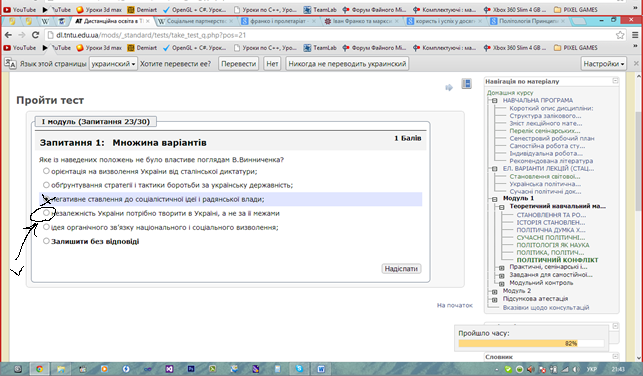Click the browser forward arrow
Viewport: 643px width, 376px height.
click(21, 35)
